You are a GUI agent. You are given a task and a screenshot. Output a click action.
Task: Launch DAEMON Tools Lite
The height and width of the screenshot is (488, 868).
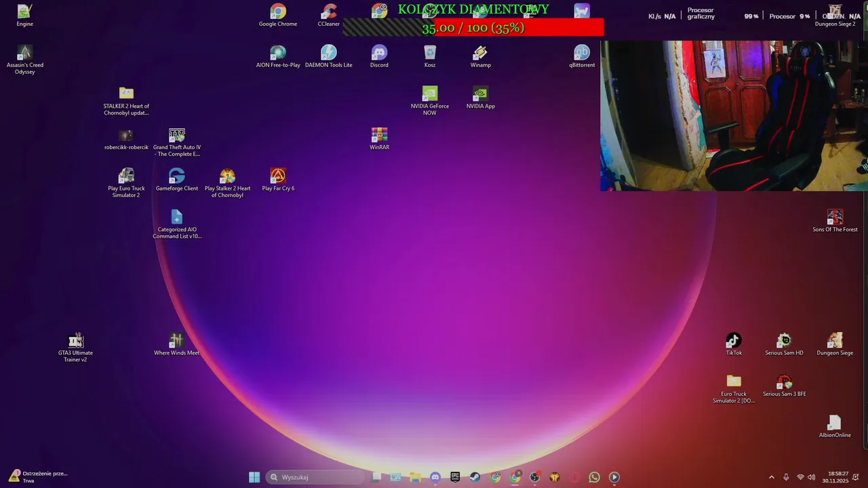coord(329,56)
